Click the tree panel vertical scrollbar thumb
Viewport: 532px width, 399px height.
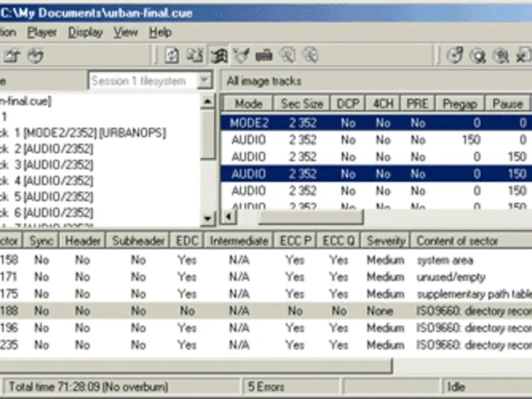[207, 134]
